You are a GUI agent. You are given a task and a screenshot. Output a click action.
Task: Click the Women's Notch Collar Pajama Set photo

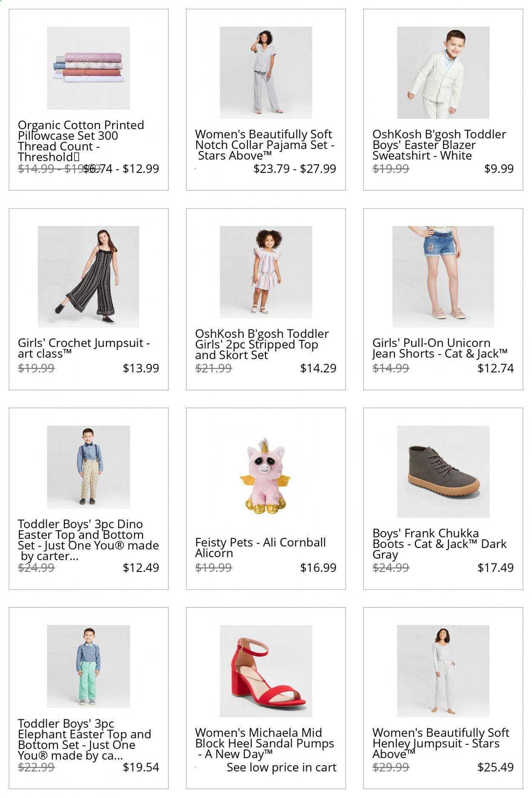266,73
